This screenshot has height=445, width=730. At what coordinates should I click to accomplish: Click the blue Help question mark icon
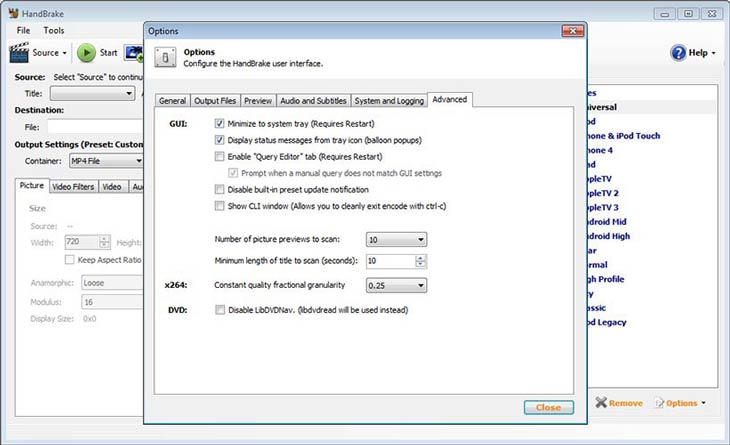point(678,53)
